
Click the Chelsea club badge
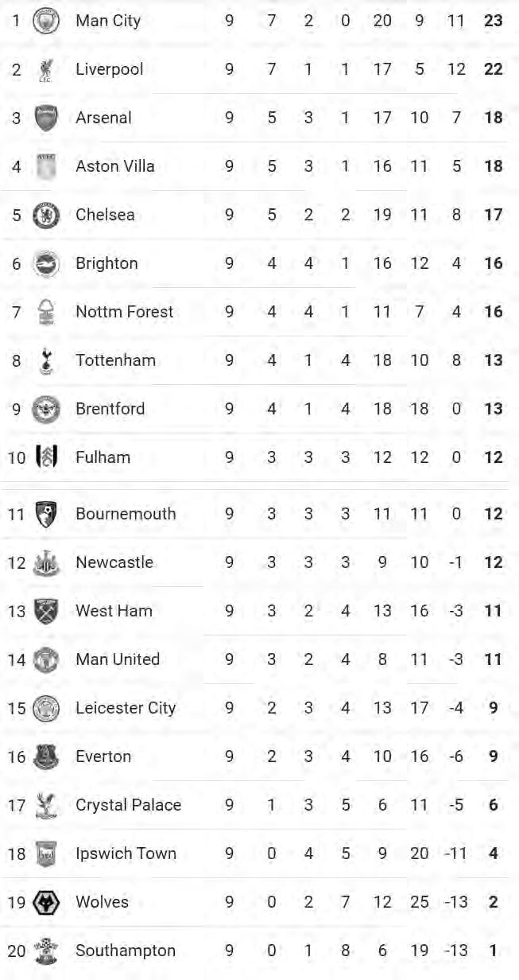(46, 216)
